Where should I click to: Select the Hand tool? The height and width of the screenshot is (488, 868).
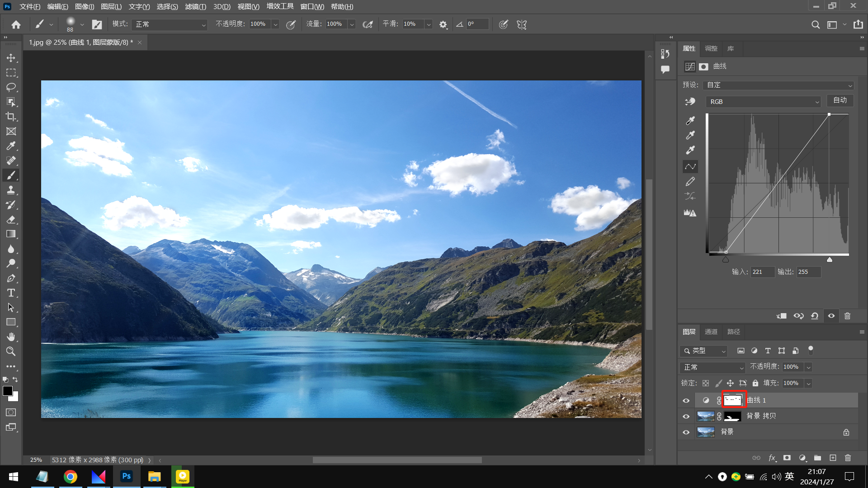click(x=11, y=337)
